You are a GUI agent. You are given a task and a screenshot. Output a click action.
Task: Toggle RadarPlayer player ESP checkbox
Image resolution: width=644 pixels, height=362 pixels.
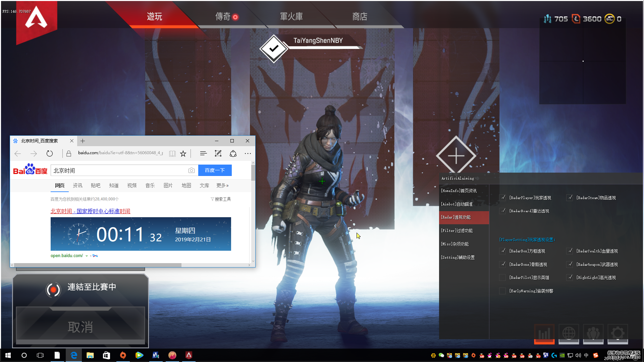pyautogui.click(x=503, y=198)
